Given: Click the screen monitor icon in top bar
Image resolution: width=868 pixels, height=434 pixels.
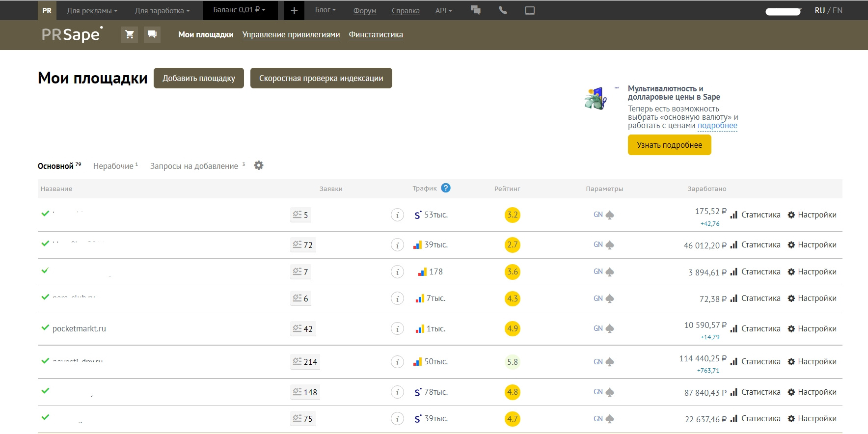Looking at the screenshot, I should click(x=530, y=10).
